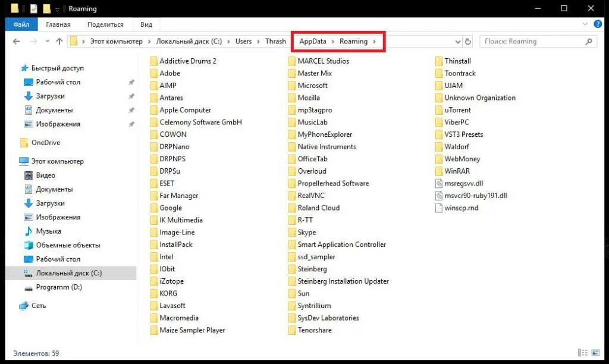Viewport: 609px width, 364px height.
Task: Refresh the Roaming folder view
Action: pos(468,41)
